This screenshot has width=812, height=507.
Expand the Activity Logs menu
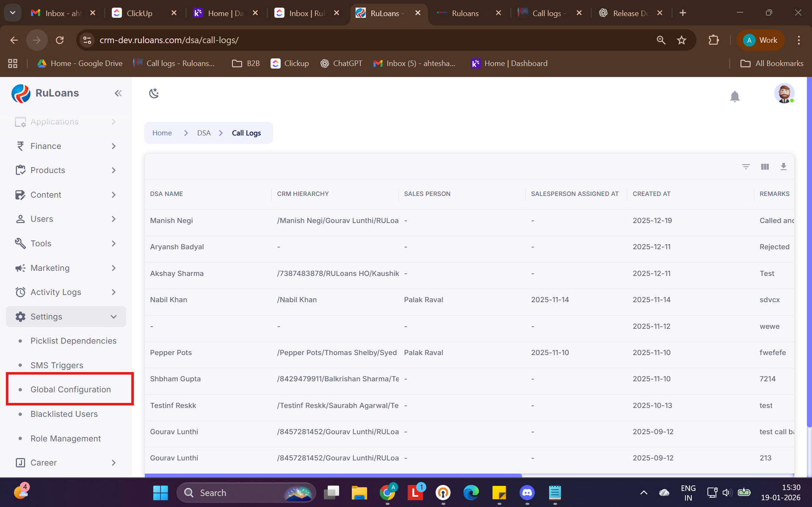(66, 292)
